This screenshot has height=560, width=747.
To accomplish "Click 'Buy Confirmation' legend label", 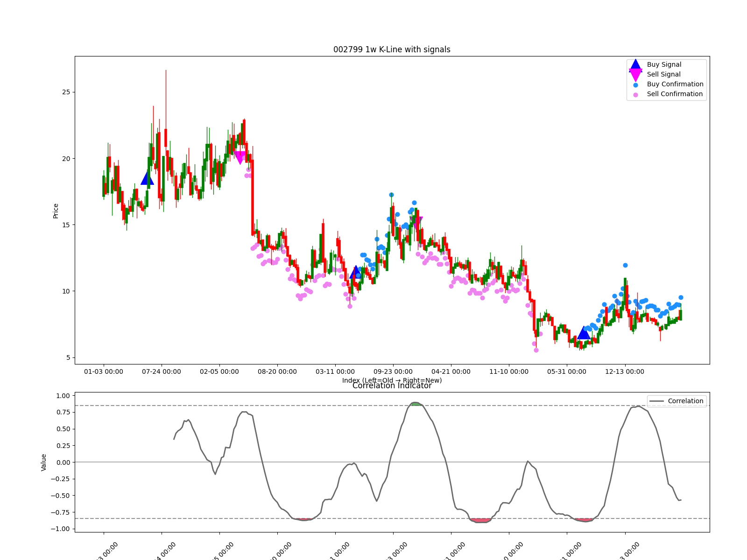I will (675, 84).
